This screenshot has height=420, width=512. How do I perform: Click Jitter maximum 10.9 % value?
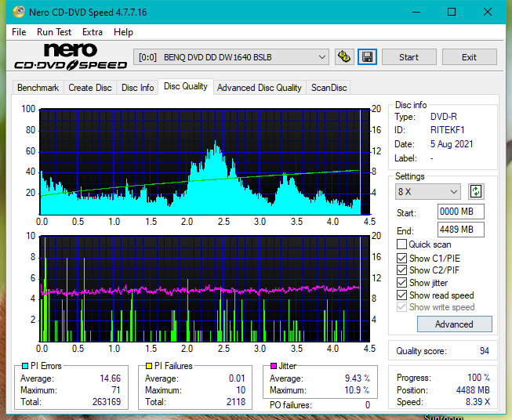coord(358,390)
